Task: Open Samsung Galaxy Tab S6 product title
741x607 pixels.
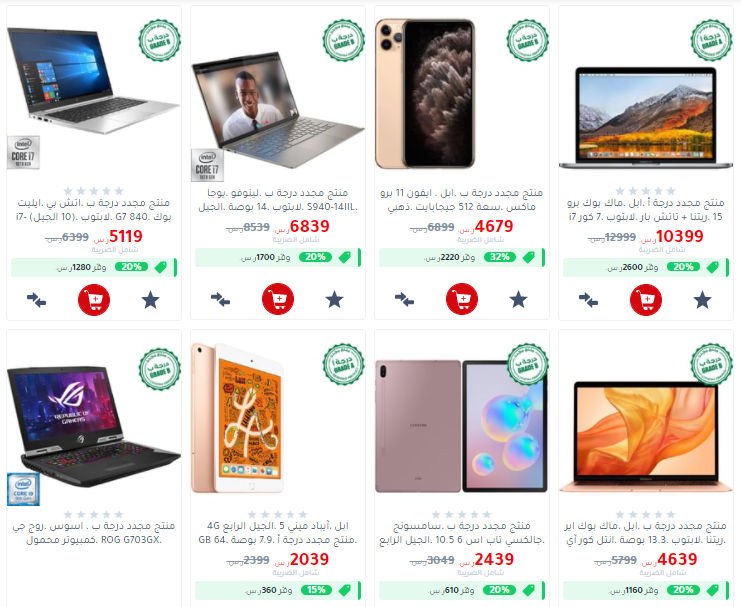Action: tap(462, 533)
